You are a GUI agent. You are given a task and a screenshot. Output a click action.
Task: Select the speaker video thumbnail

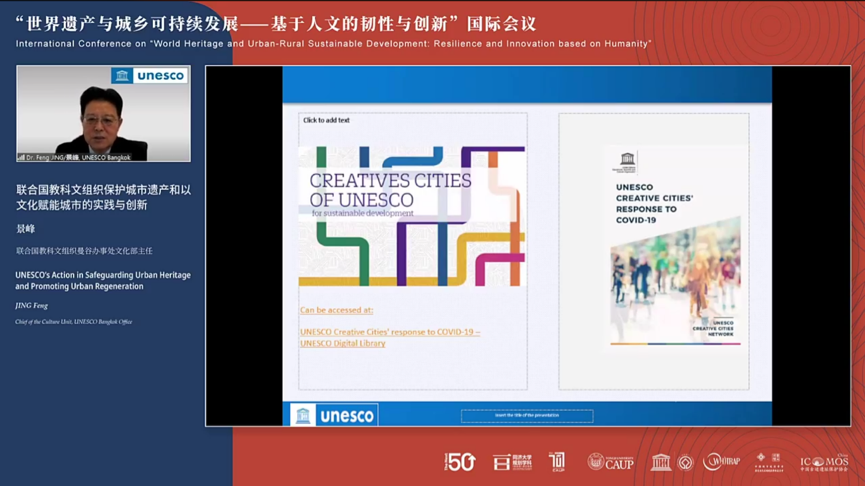104,114
